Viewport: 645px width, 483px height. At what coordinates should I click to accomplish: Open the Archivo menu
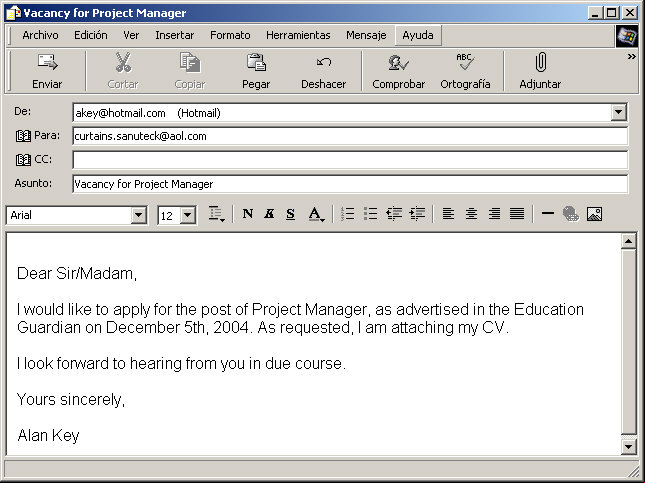pos(40,35)
